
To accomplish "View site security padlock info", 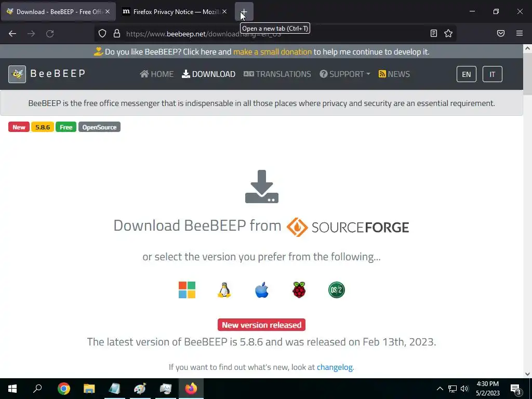I will [x=117, y=33].
